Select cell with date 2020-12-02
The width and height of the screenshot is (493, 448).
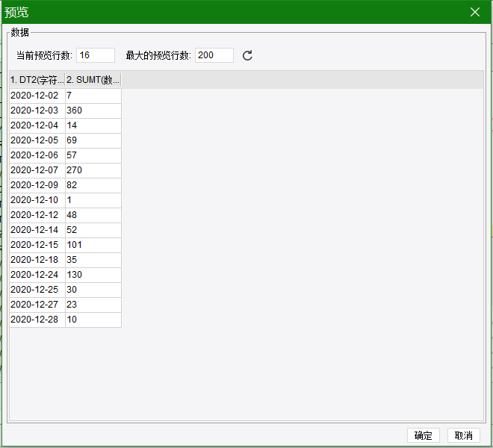pos(37,96)
